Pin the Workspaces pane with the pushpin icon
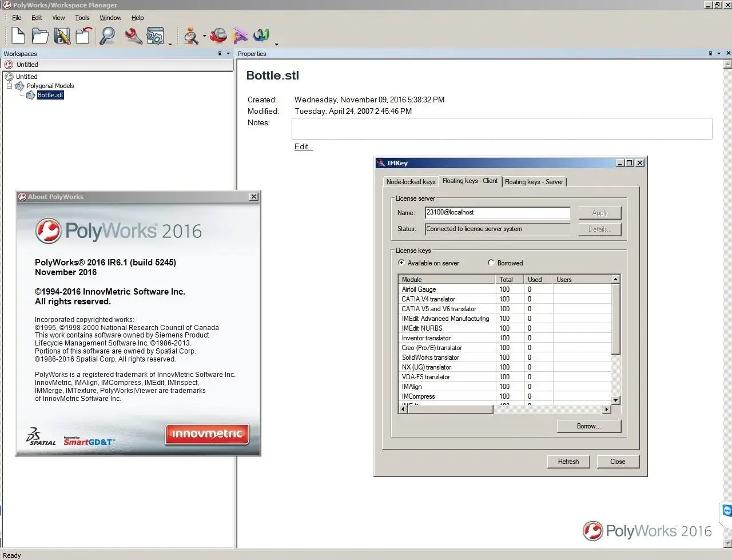 point(220,54)
